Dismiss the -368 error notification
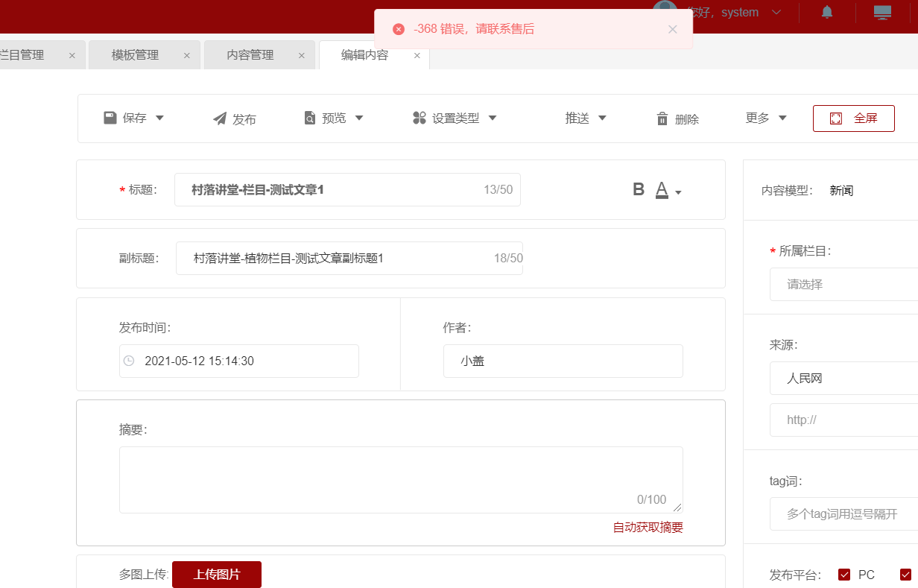Viewport: 918px width, 588px height. [673, 29]
